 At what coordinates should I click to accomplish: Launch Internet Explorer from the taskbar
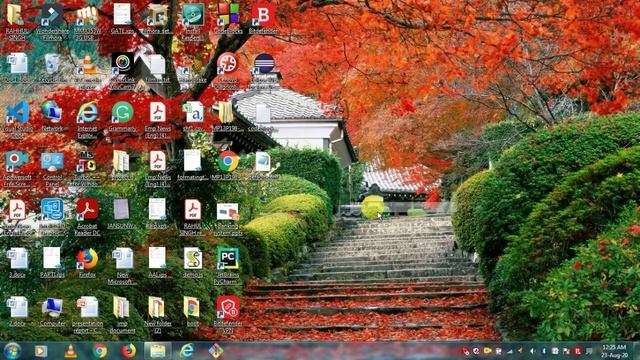coord(187,351)
